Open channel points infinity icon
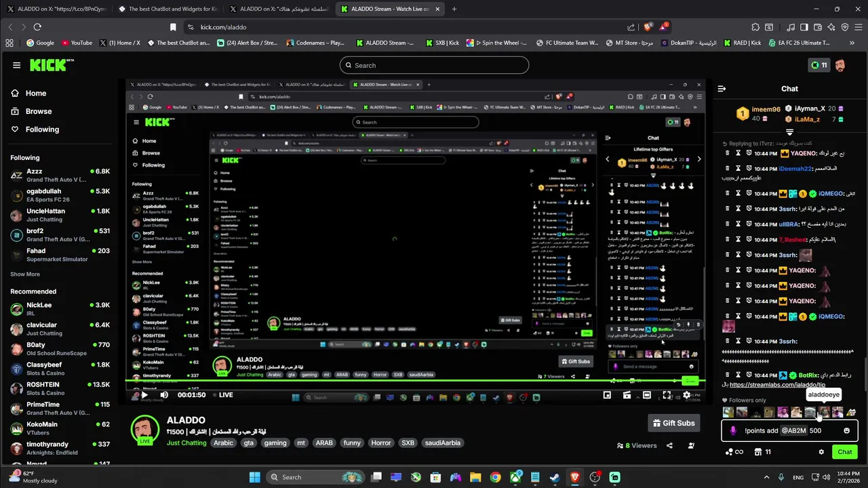Viewport: 868px width, 488px height. [x=734, y=451]
